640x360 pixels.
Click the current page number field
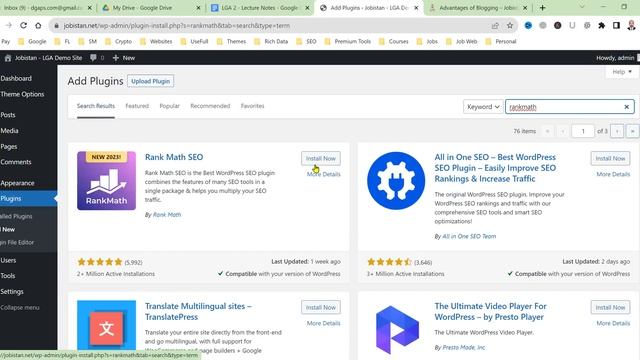[x=583, y=131]
